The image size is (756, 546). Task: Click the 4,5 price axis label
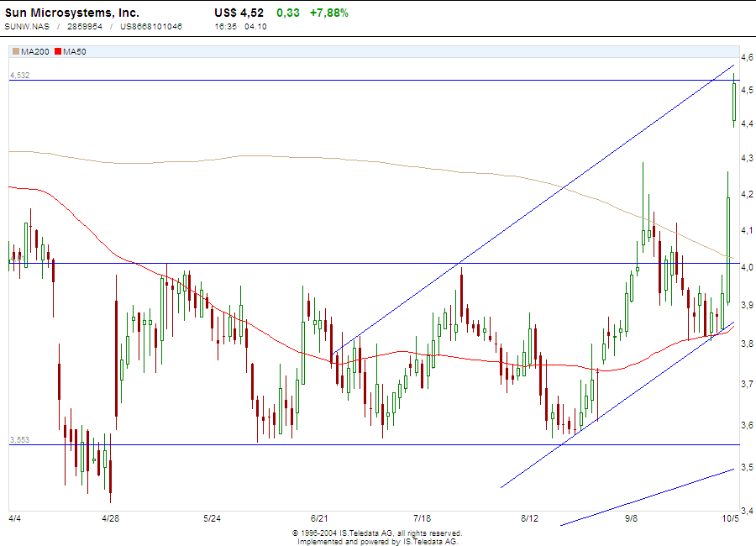[x=748, y=91]
